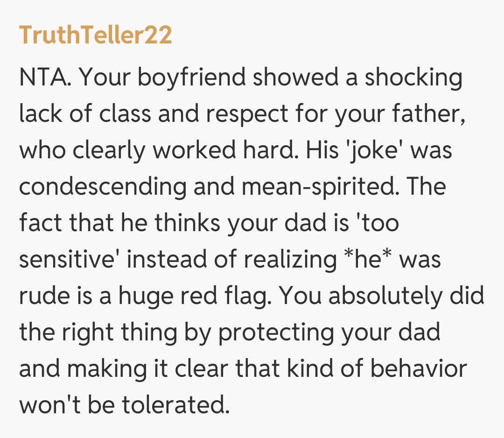
Task: Click the 'NTA.' verdict text
Action: pyautogui.click(x=45, y=78)
